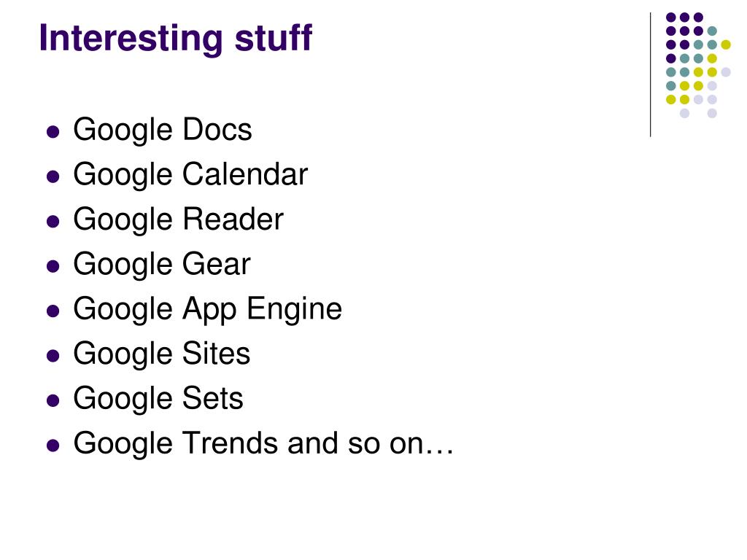
Task: Click the bullet point beside Google Sets
Action: tap(53, 400)
